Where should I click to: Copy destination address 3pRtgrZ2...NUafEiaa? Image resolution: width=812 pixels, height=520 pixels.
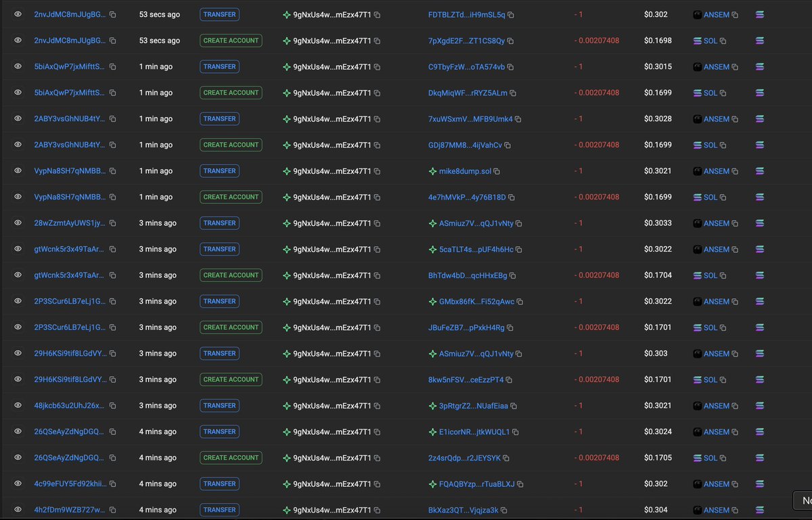pyautogui.click(x=514, y=406)
